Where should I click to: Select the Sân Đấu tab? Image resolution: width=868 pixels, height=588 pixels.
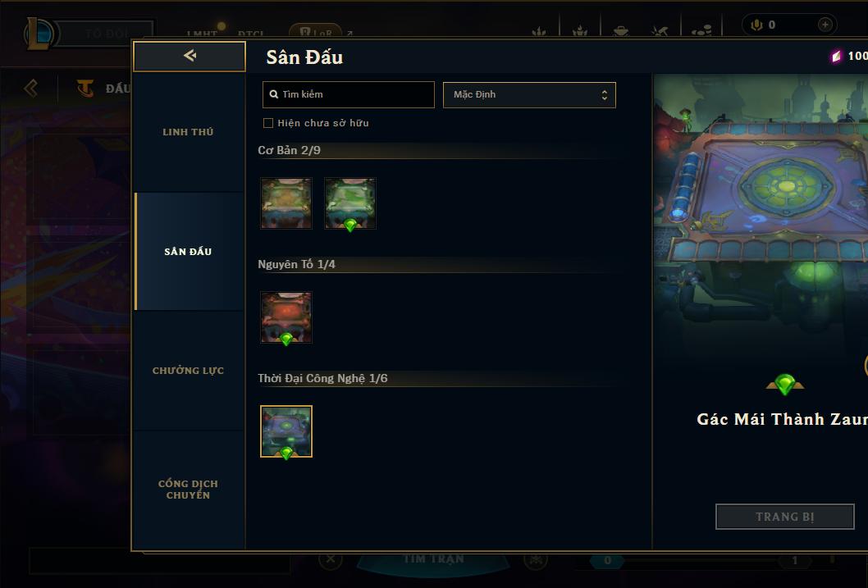point(188,252)
